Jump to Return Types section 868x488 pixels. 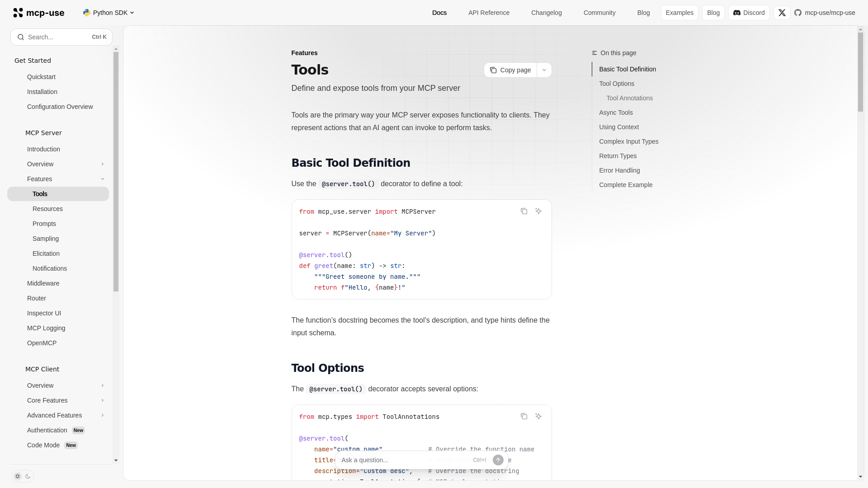618,156
